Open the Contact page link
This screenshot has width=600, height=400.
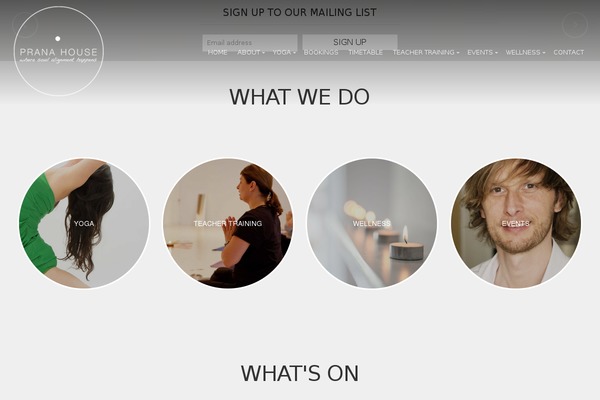[569, 52]
